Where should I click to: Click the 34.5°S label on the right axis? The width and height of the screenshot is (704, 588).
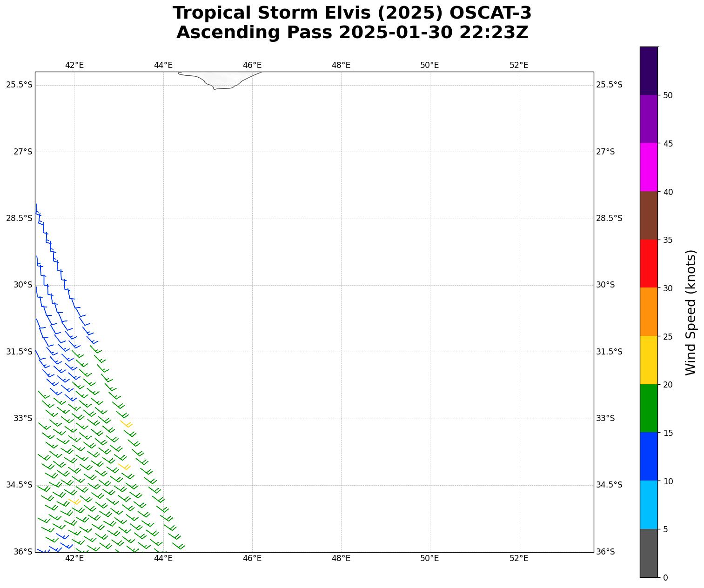coord(609,485)
